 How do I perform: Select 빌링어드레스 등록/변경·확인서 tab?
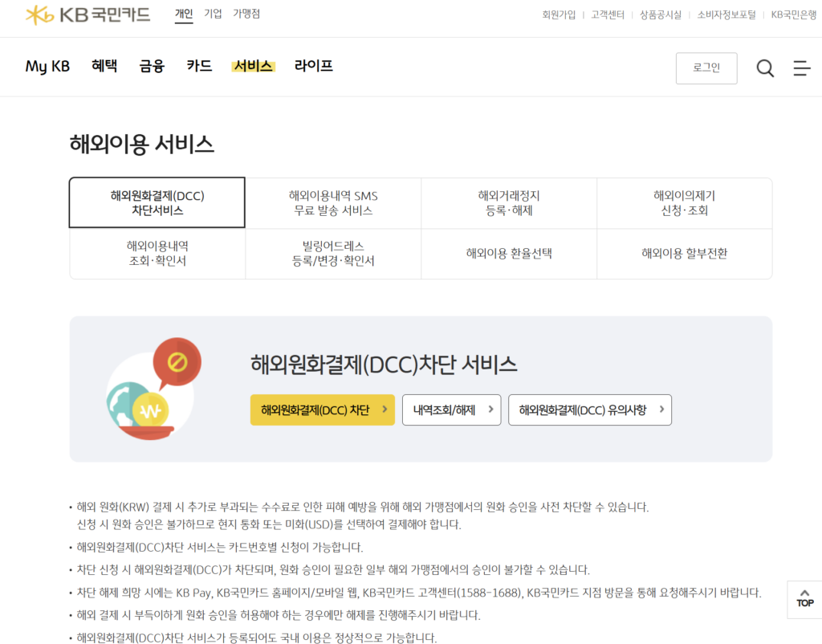tap(333, 253)
